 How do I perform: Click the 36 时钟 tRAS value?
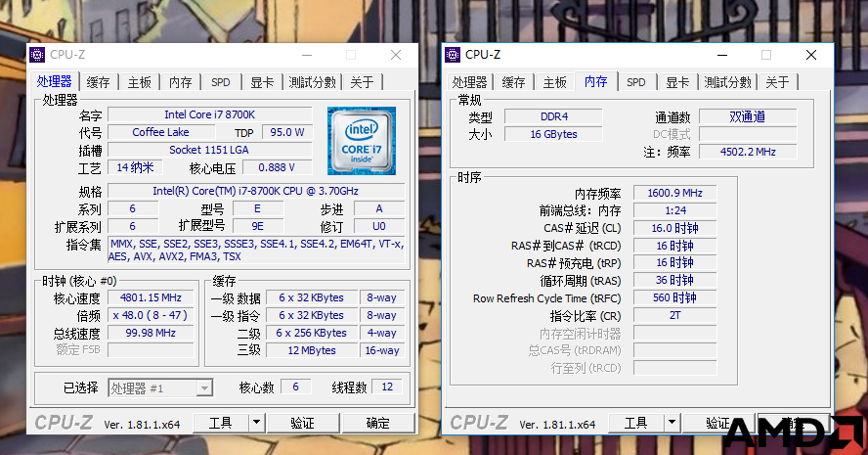674,281
